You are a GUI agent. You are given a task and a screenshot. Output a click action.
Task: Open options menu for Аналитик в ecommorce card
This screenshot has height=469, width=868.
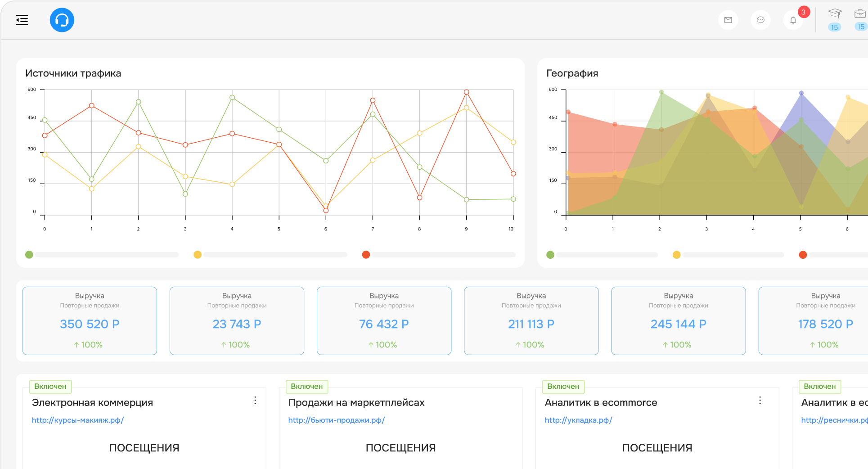tap(760, 400)
